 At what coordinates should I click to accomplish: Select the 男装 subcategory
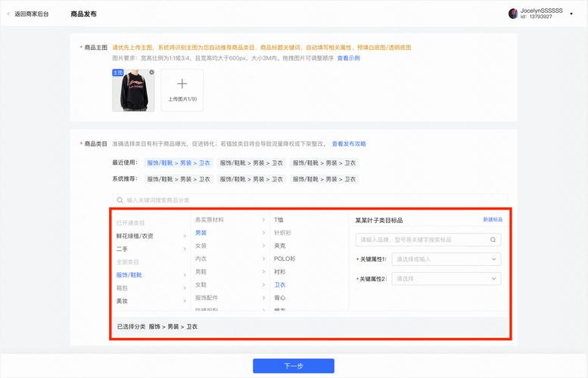(x=201, y=233)
